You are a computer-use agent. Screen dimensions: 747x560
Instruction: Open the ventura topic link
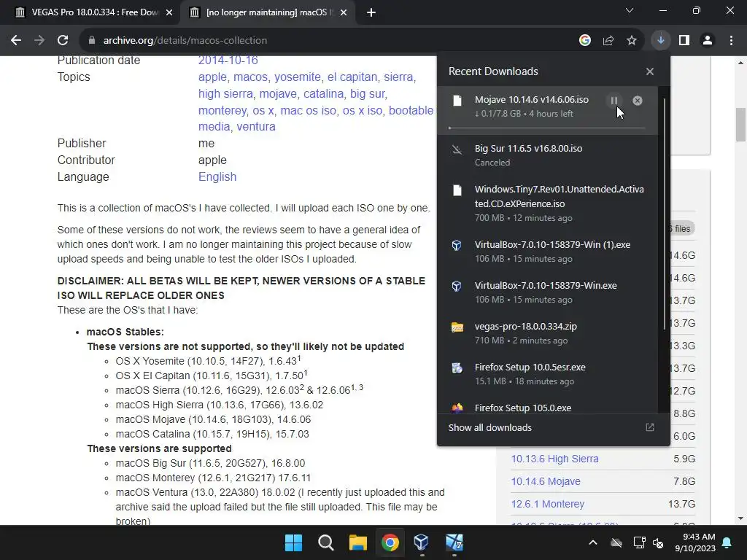click(256, 127)
